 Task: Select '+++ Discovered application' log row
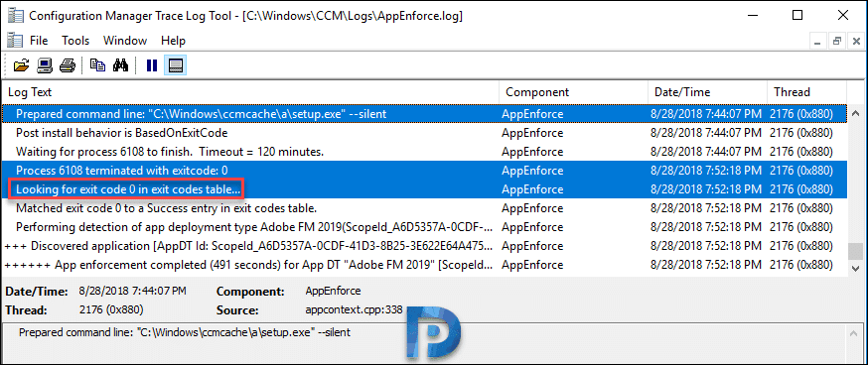pos(424,246)
